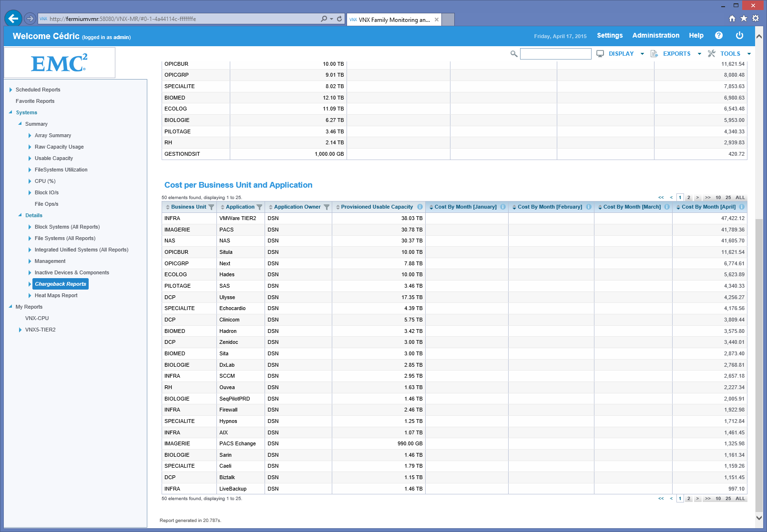Click info icon for Provisioned Usable Capacity

(420, 207)
